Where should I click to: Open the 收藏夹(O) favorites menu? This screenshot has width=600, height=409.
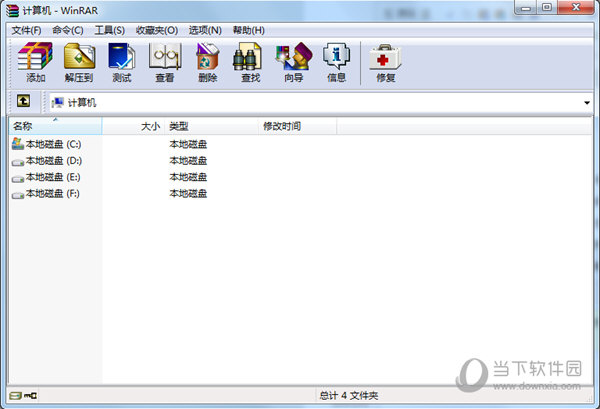pos(157,30)
